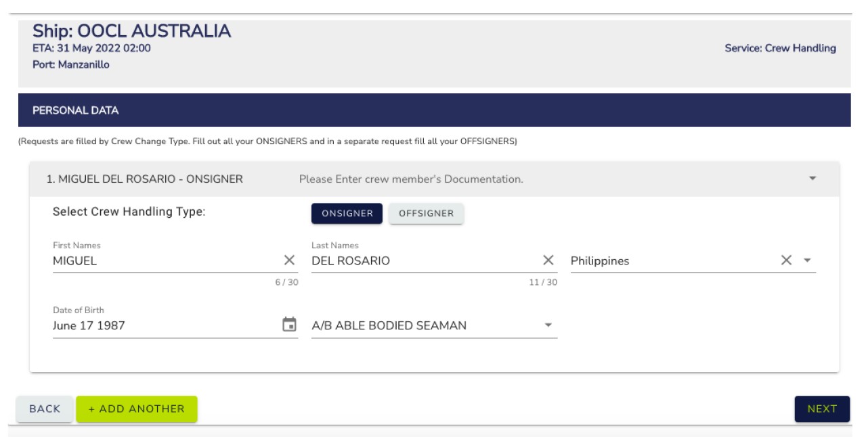The height and width of the screenshot is (437, 868).
Task: Clear the Philippines nationality selection
Action: 786,260
